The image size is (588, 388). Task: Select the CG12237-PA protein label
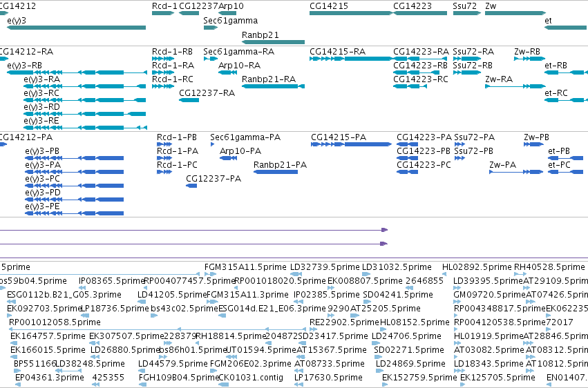[214, 179]
